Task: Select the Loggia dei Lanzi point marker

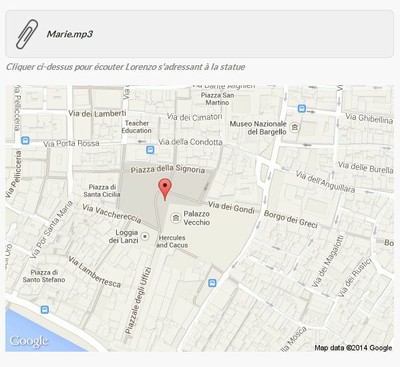Action: pyautogui.click(x=145, y=236)
